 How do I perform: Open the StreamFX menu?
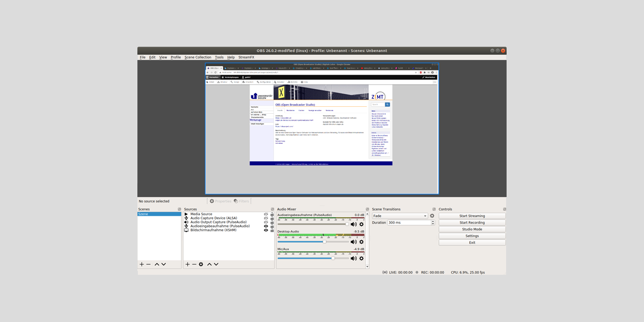pos(246,57)
